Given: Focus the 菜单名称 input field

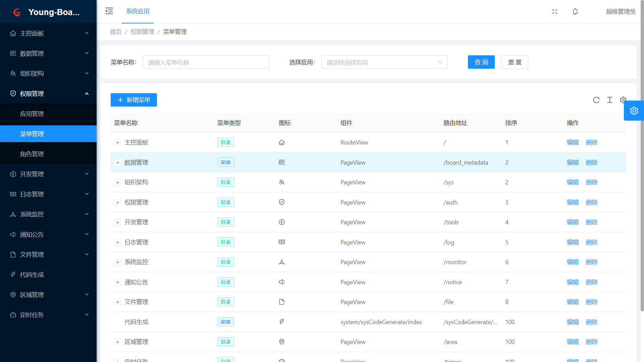Looking at the screenshot, I should [206, 62].
